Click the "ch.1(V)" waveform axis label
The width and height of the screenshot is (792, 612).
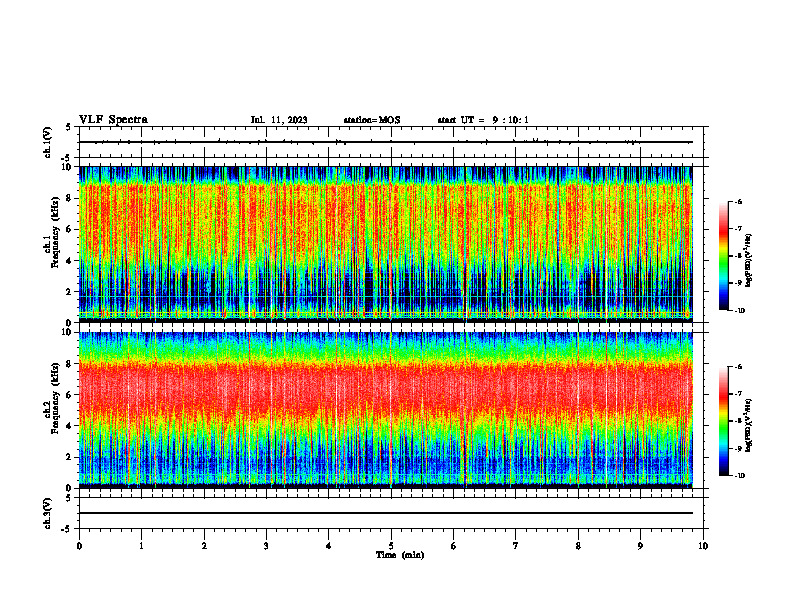[48, 142]
